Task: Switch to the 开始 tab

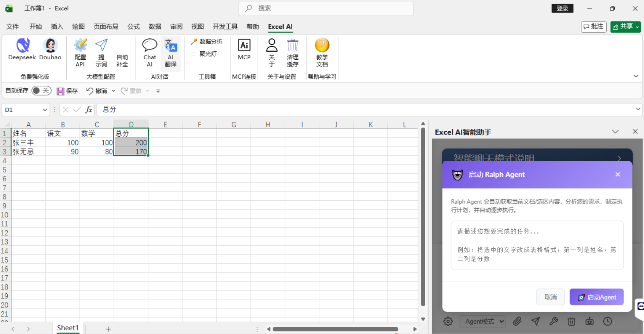Action: (x=36, y=26)
